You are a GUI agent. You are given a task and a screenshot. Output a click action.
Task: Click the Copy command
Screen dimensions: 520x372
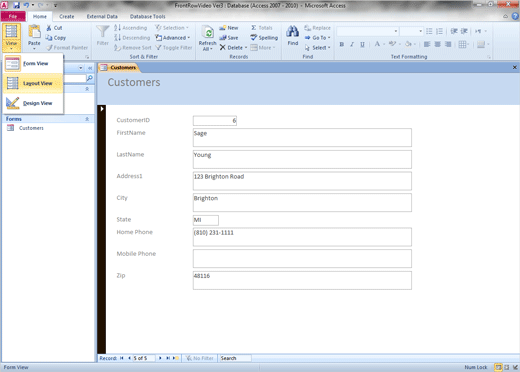[x=56, y=38]
